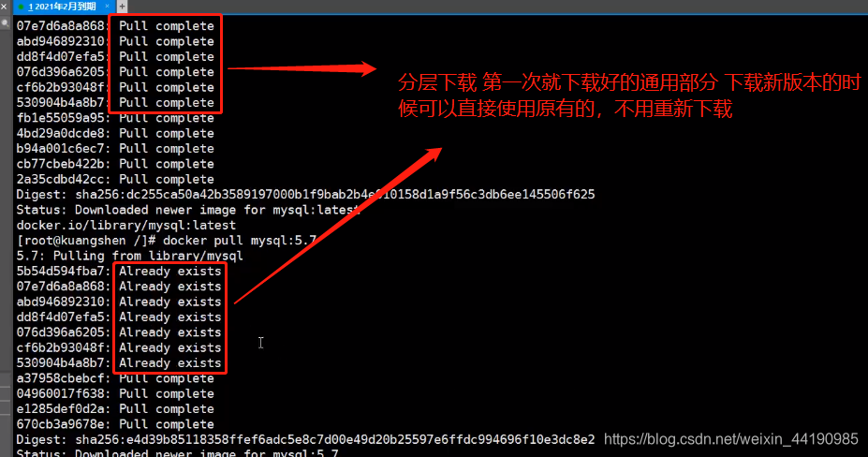The height and width of the screenshot is (457, 868).
Task: Click the 5b54d594fba7 Already exists line
Action: (x=119, y=272)
